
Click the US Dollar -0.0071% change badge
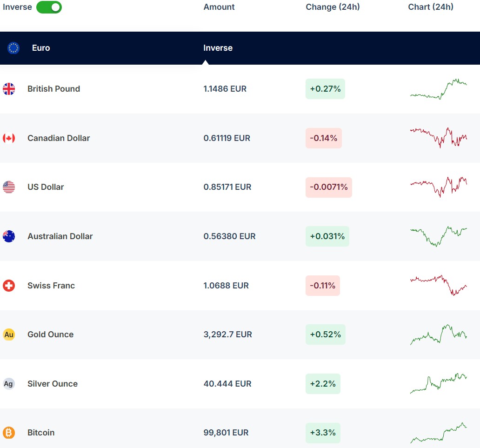(329, 187)
